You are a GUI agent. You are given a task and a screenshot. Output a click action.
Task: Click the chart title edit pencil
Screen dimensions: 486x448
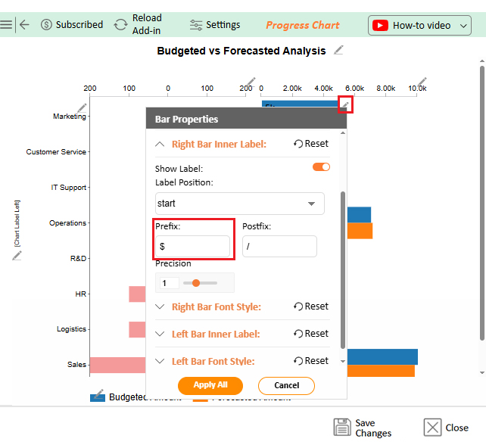pos(338,51)
